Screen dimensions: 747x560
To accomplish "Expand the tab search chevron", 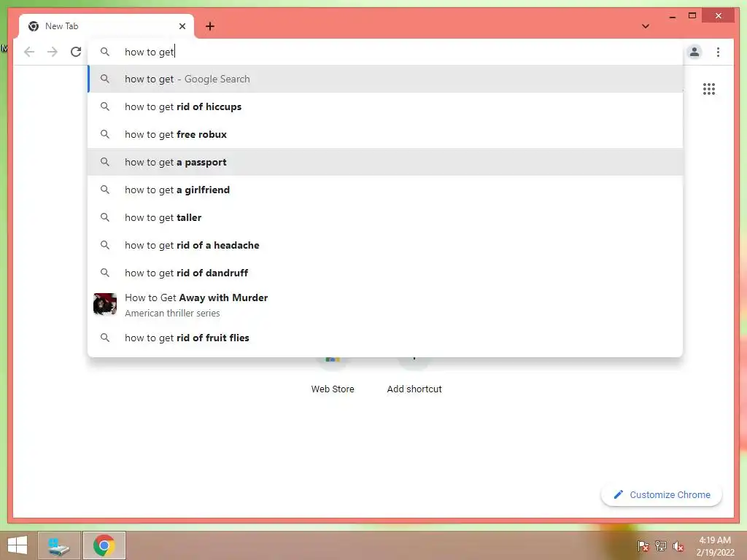I will coord(646,26).
